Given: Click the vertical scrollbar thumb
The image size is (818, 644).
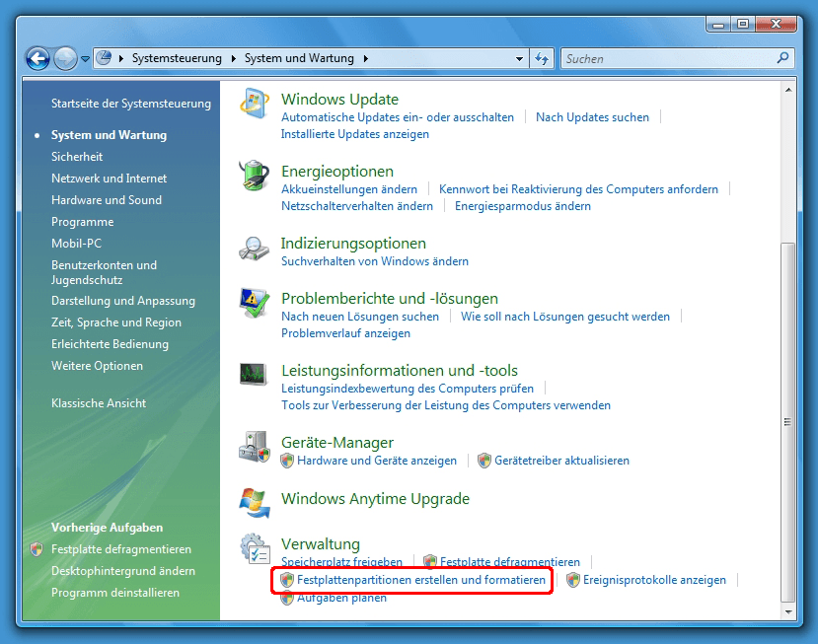Looking at the screenshot, I should coord(787,422).
